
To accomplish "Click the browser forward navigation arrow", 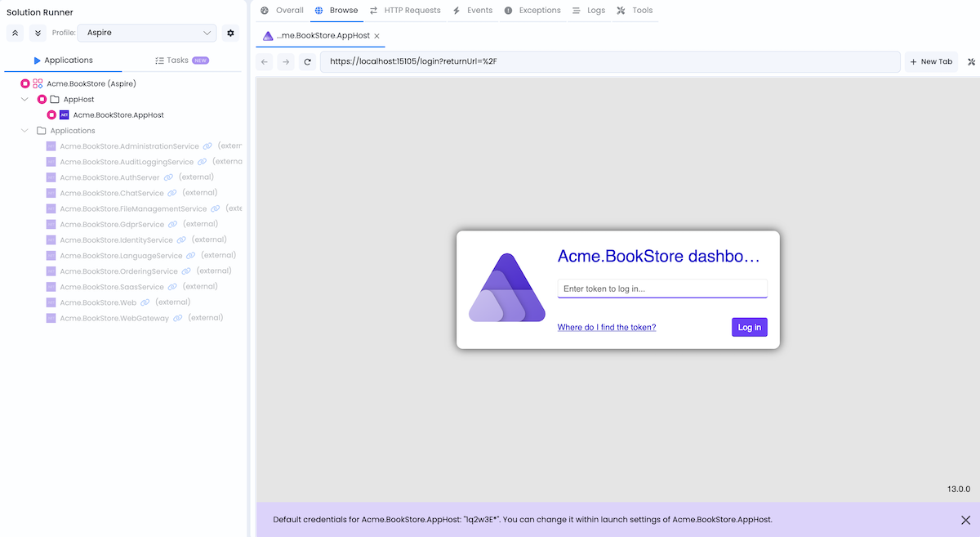I will coord(285,61).
